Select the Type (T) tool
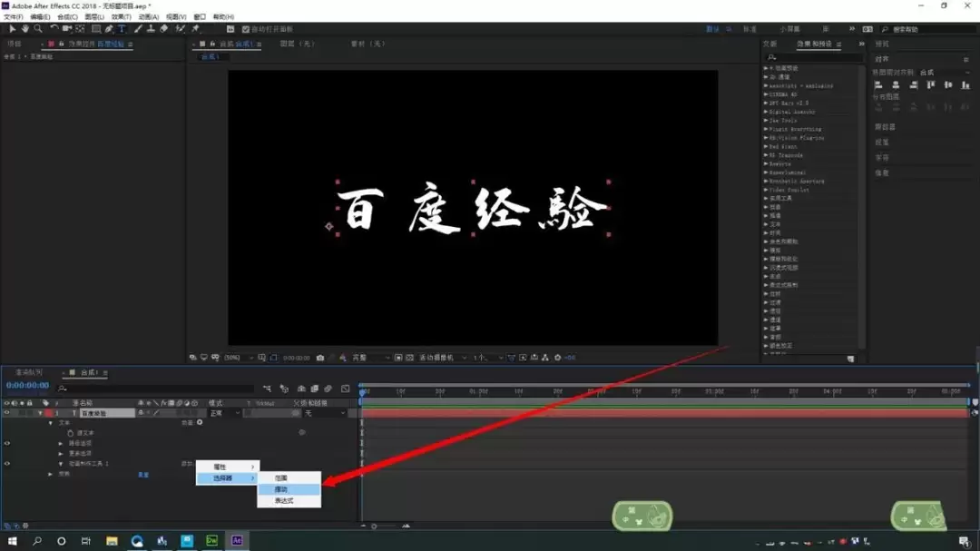 tap(122, 29)
